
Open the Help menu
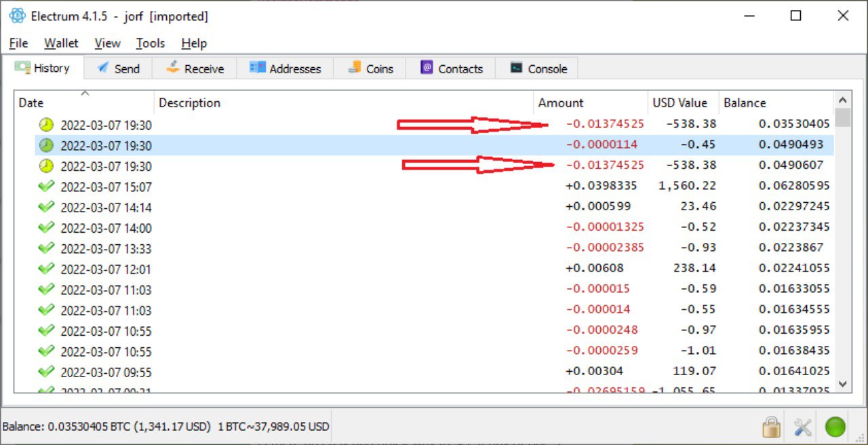point(194,43)
